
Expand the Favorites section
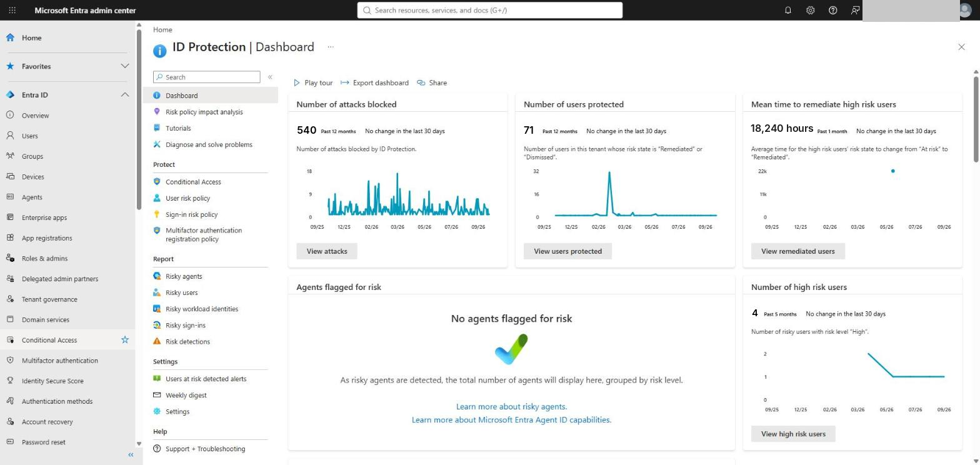click(x=125, y=66)
